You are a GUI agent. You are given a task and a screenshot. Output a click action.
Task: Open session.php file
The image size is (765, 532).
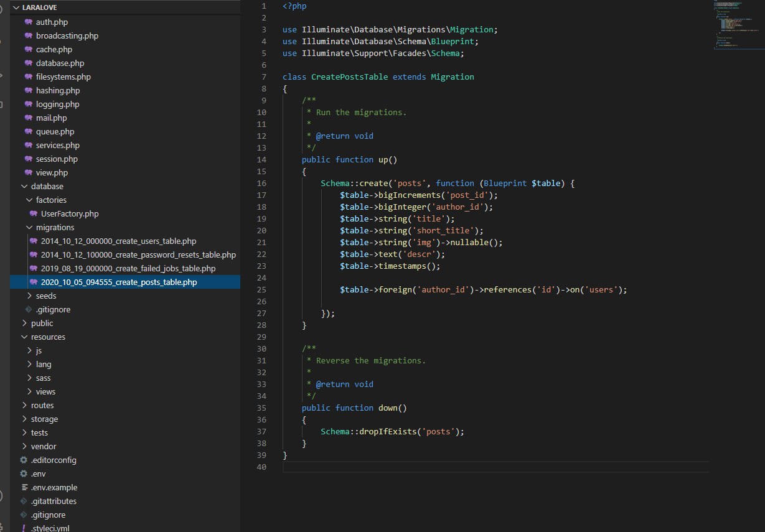point(57,159)
